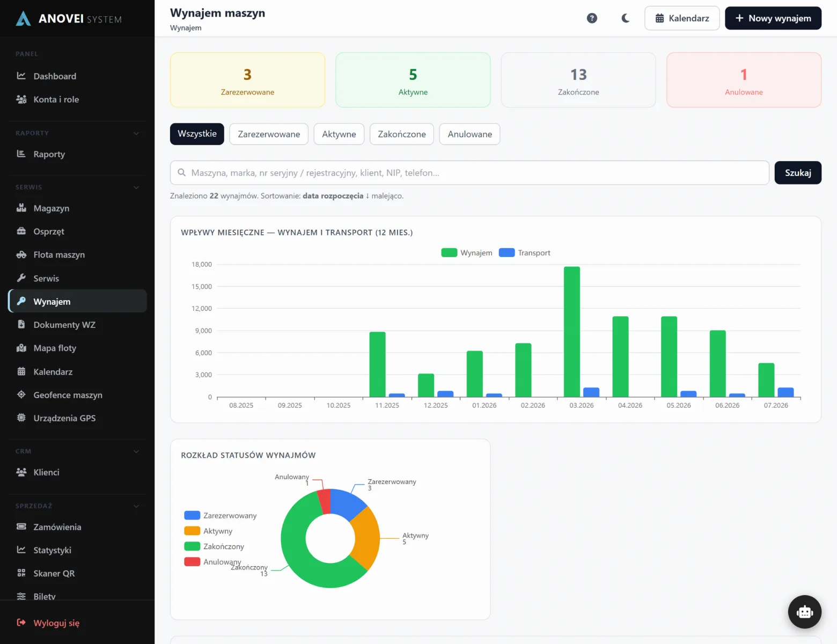The width and height of the screenshot is (837, 644).
Task: Collapse the RAPORTY section chevron
Action: click(x=136, y=133)
